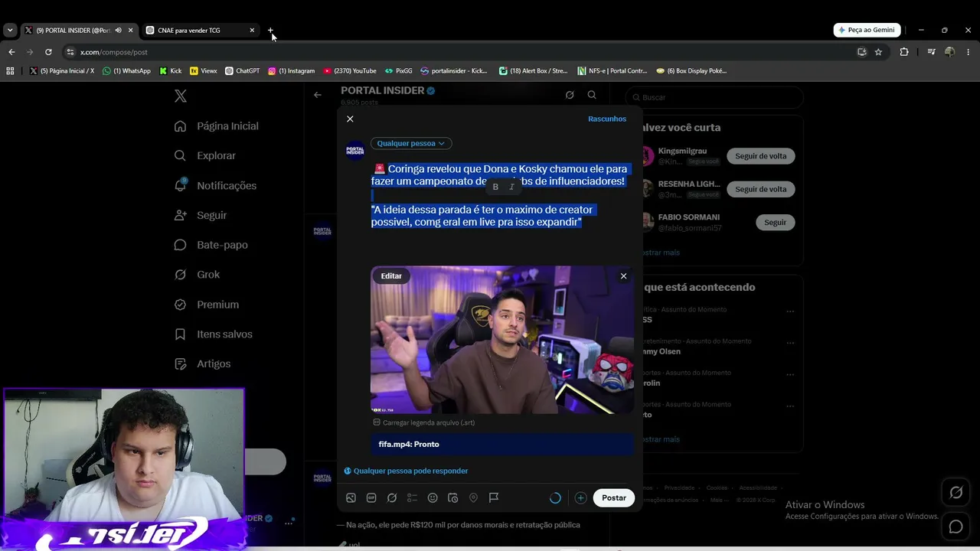Follow back Kingsmilgrau
Image resolution: width=980 pixels, height=551 pixels.
click(761, 156)
